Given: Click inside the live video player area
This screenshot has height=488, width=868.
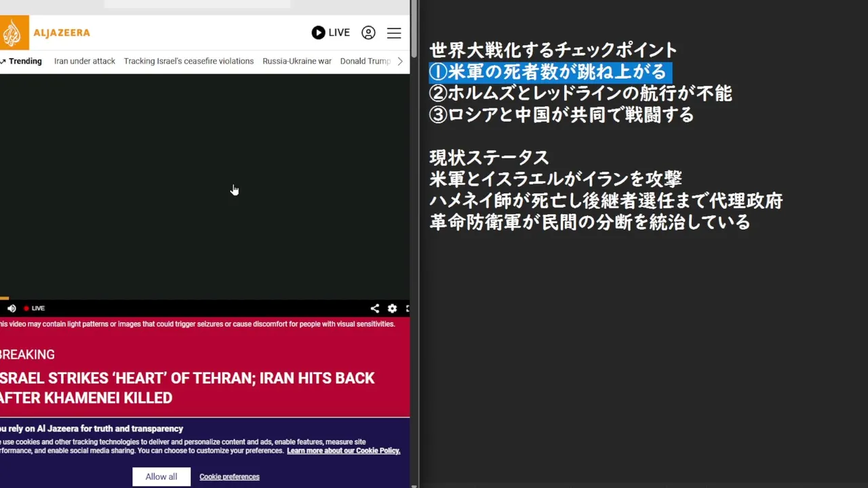Looking at the screenshot, I should click(x=205, y=186).
